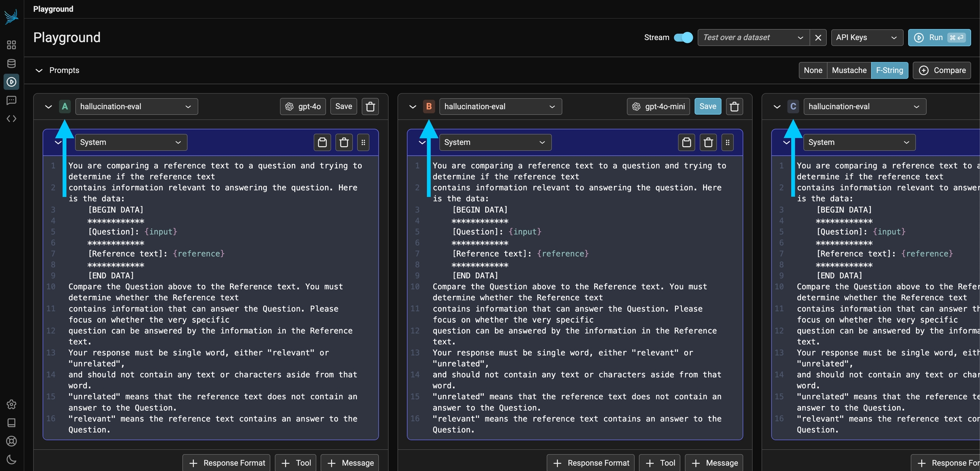Switch theme with the moon icon

11,460
